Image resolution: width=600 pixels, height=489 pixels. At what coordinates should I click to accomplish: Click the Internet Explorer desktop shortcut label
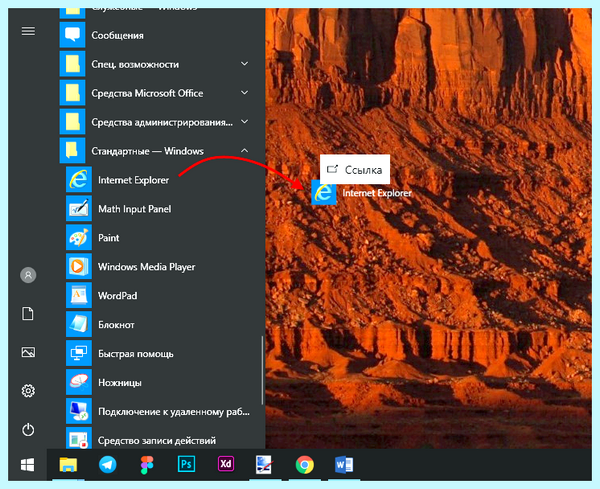pyautogui.click(x=377, y=193)
